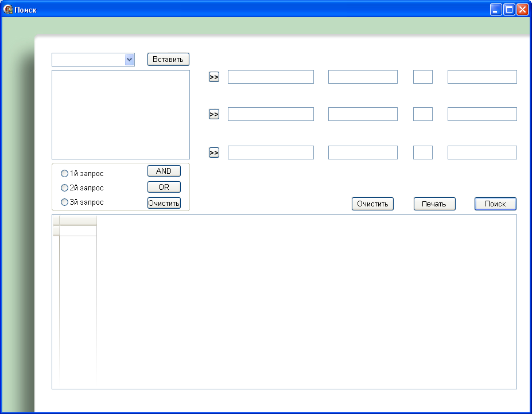Click Очистить beside the запрос radio buttons

pos(164,203)
